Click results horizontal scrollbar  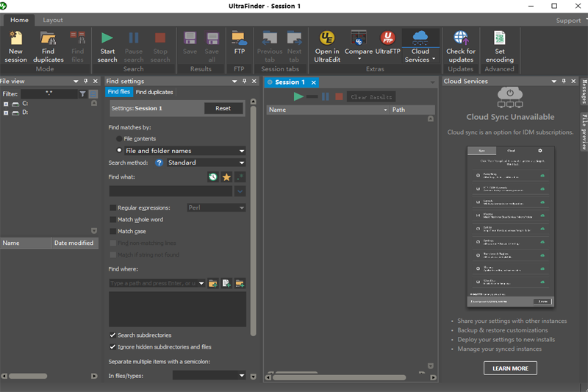pos(340,377)
